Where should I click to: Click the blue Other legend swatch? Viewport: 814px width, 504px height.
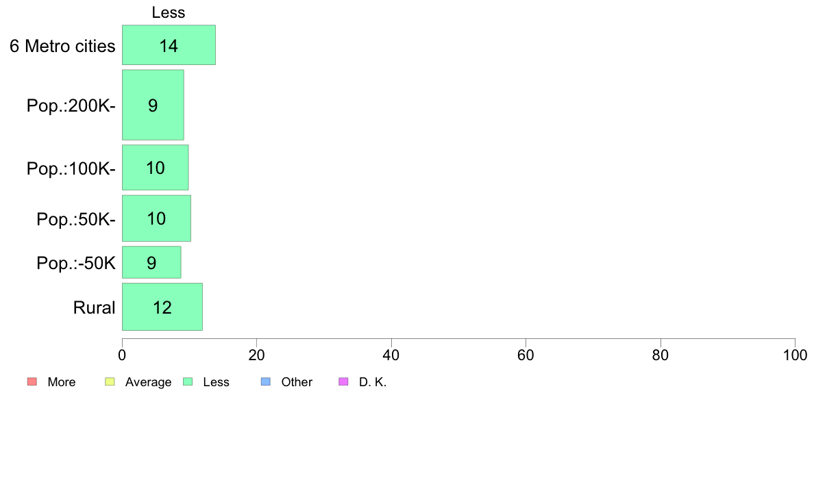[x=266, y=381]
